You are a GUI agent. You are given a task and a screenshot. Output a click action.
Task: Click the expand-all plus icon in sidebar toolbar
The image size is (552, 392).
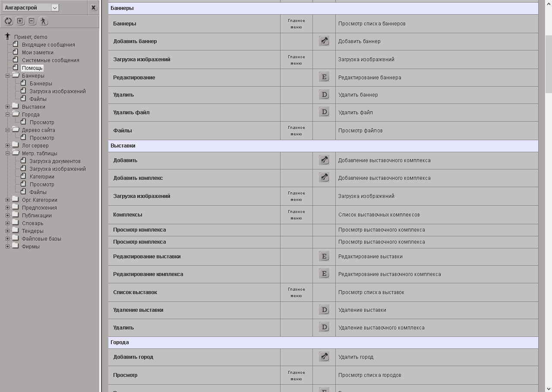[20, 21]
